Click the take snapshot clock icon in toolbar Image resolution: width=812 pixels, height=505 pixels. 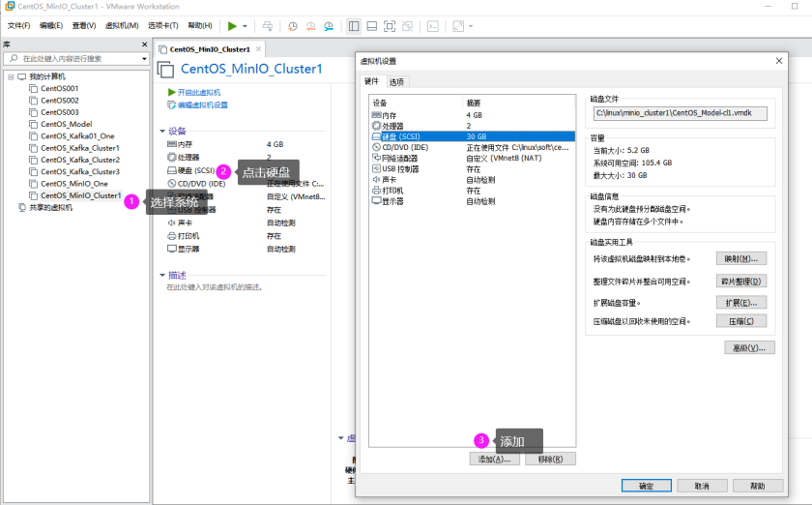(x=293, y=26)
